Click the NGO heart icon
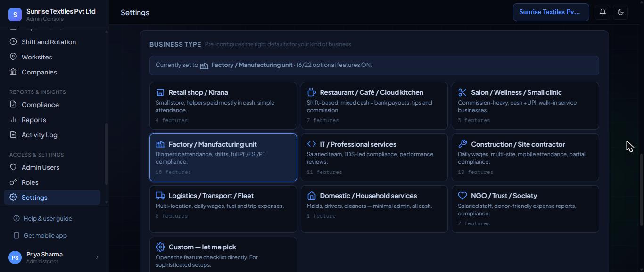This screenshot has height=272, width=644. point(462,196)
